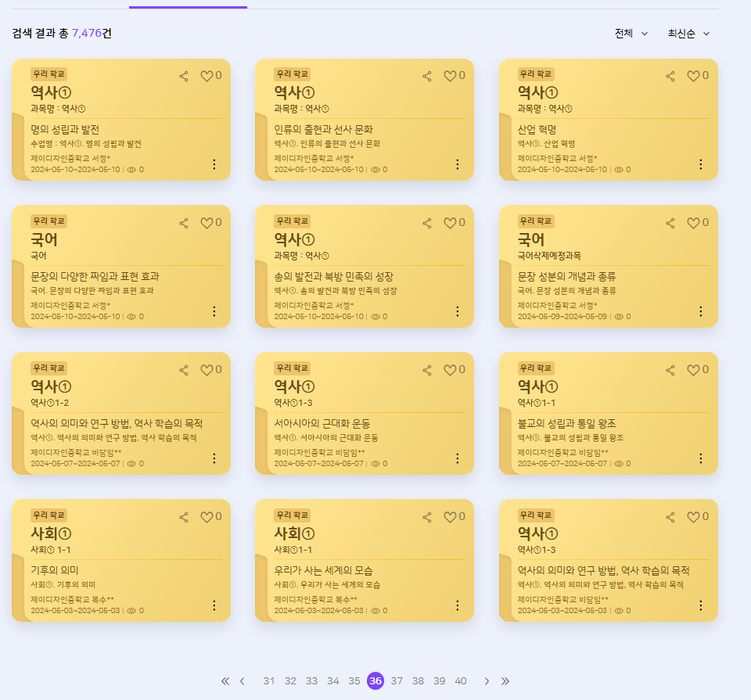Go to previous page single arrow
This screenshot has width=751, height=700.
pyautogui.click(x=243, y=681)
